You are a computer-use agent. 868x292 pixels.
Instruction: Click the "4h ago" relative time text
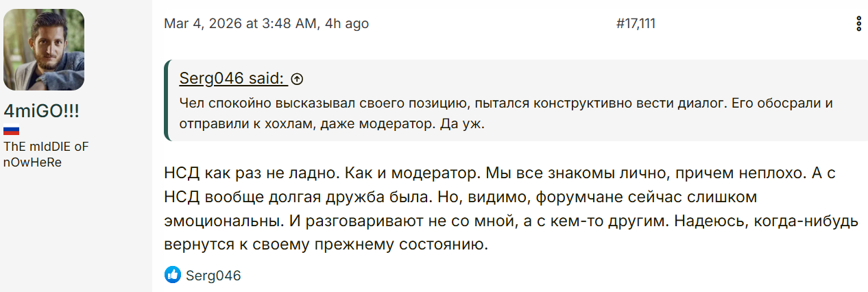point(346,23)
